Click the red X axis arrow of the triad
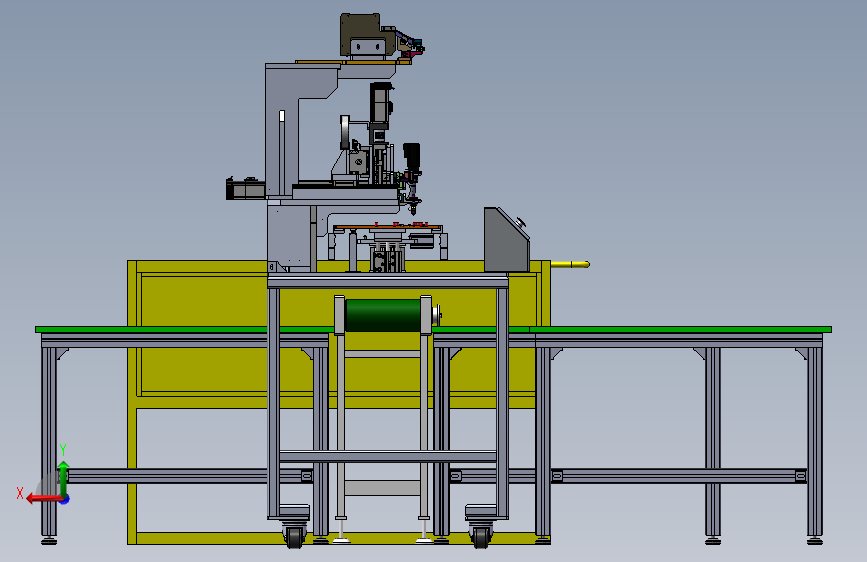Viewport: 867px width, 562px height. [44, 499]
